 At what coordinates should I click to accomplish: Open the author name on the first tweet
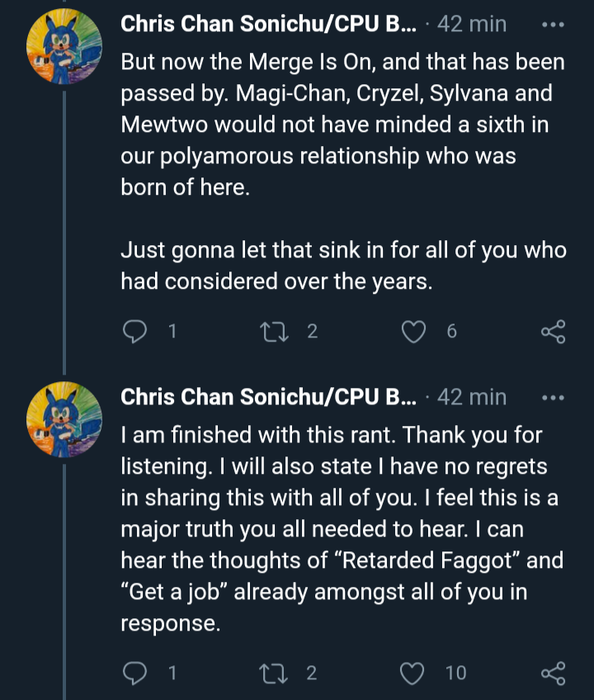point(268,24)
